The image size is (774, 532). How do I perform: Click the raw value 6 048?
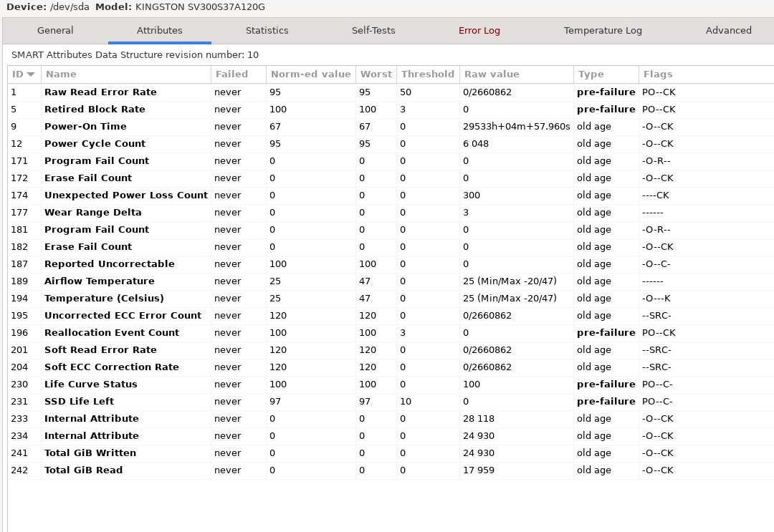click(x=476, y=144)
